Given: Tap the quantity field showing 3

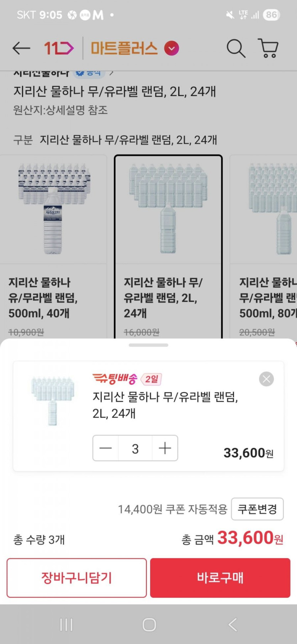Looking at the screenshot, I should (135, 448).
